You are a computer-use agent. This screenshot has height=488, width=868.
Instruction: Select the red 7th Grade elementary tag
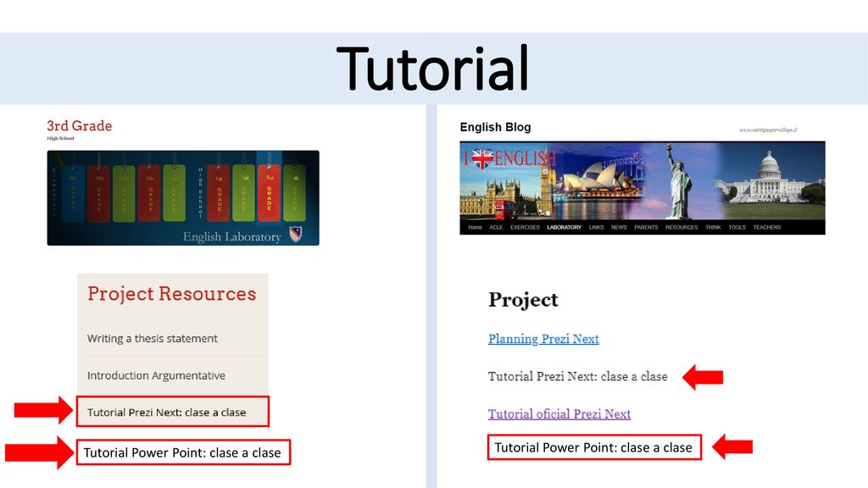coord(149,193)
